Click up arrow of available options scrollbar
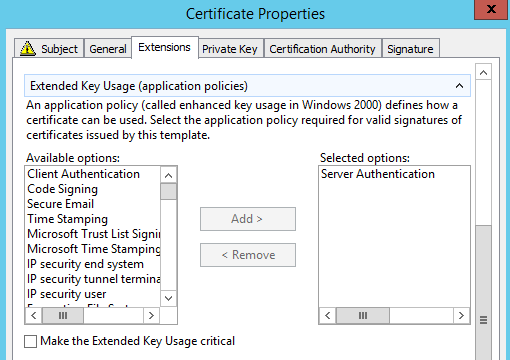 tap(169, 175)
